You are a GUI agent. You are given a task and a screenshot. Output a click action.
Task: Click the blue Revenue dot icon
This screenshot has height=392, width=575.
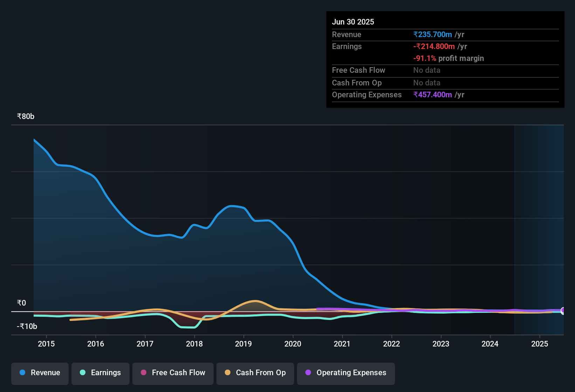tap(22, 373)
